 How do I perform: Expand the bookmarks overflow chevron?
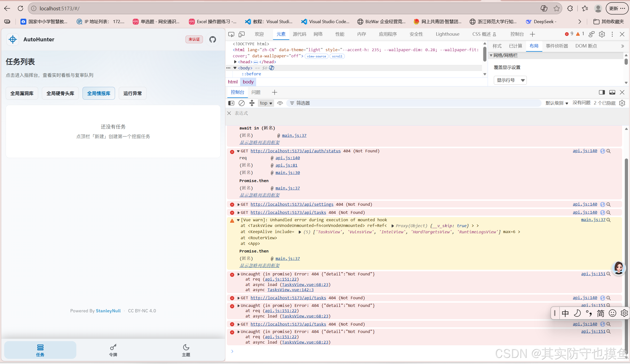point(580,22)
